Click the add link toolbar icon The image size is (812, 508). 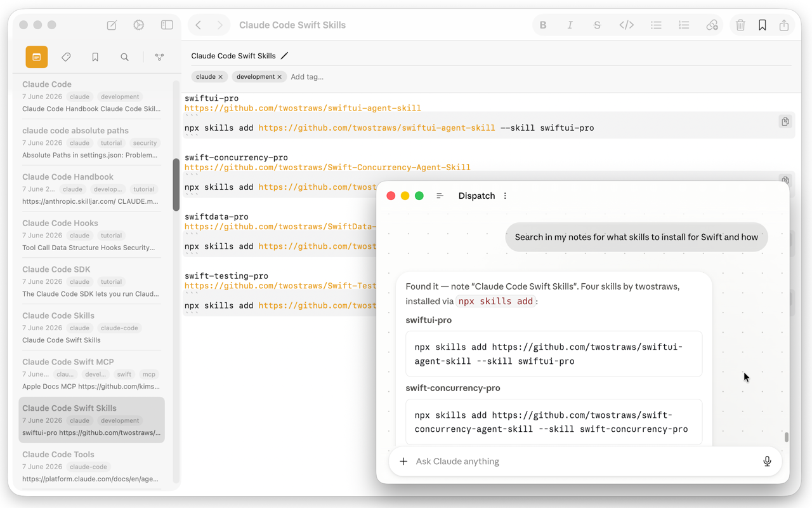click(712, 25)
